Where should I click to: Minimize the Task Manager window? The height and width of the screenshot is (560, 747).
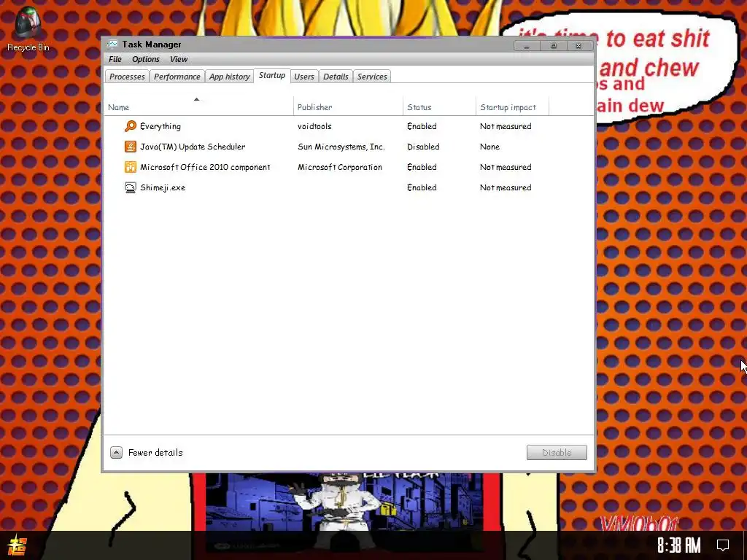point(527,46)
